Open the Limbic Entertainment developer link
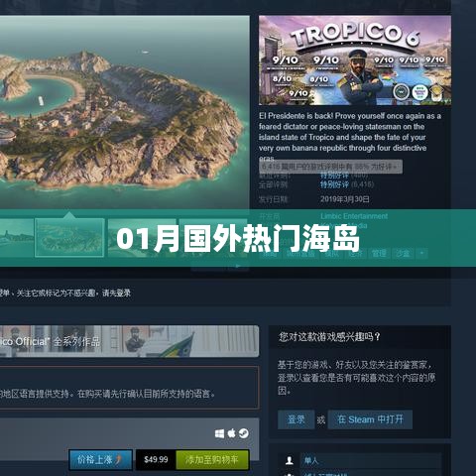Image resolution: width=476 pixels, height=476 pixels. [354, 216]
